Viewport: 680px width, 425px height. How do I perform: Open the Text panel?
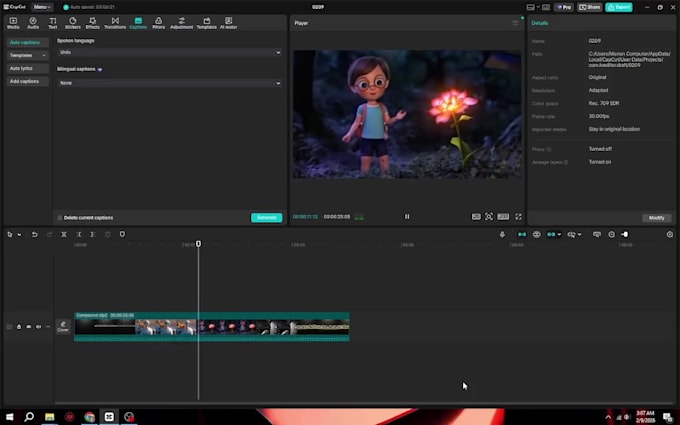(x=52, y=23)
